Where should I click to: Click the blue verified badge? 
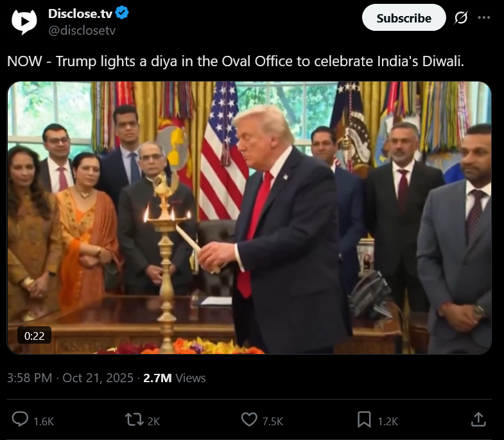[122, 13]
